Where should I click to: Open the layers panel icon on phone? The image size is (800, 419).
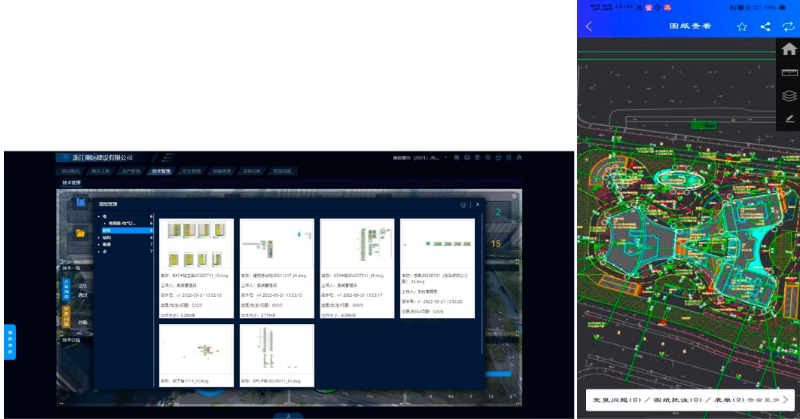point(789,95)
